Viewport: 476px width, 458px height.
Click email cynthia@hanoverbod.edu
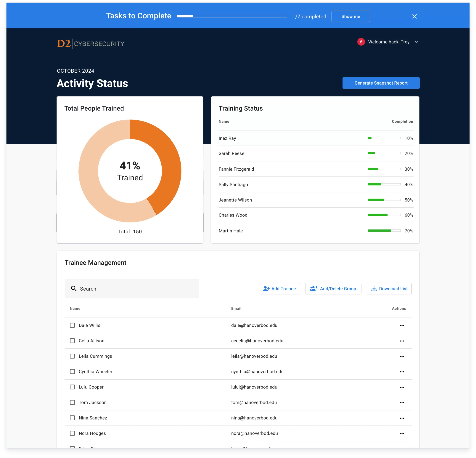point(257,371)
